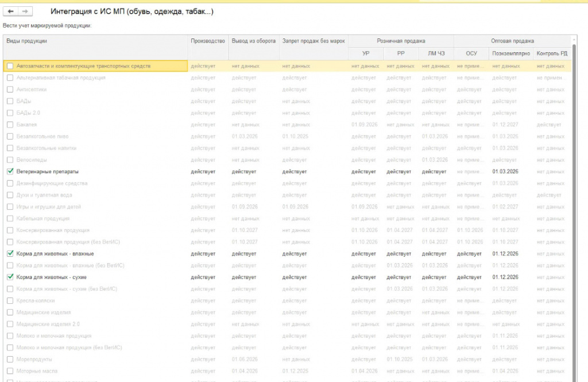
Task: Tick the Морепродукты checkbox
Action: (10, 360)
